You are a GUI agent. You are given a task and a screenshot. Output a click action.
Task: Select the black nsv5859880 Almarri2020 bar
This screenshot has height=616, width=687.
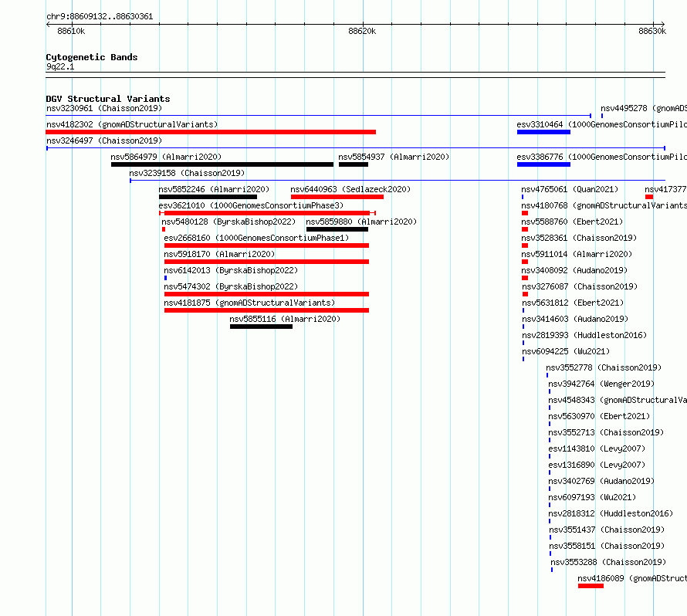[x=337, y=229]
